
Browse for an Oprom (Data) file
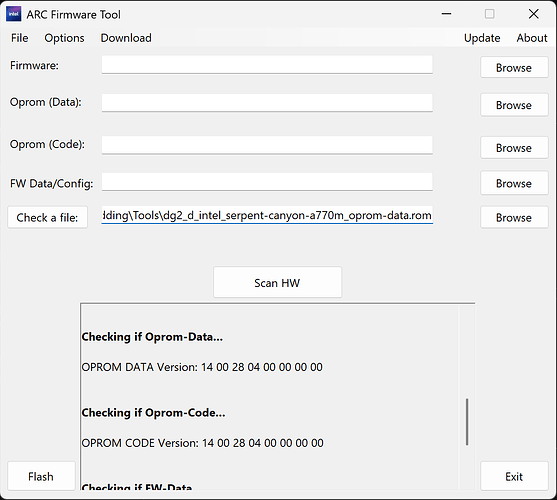(514, 105)
